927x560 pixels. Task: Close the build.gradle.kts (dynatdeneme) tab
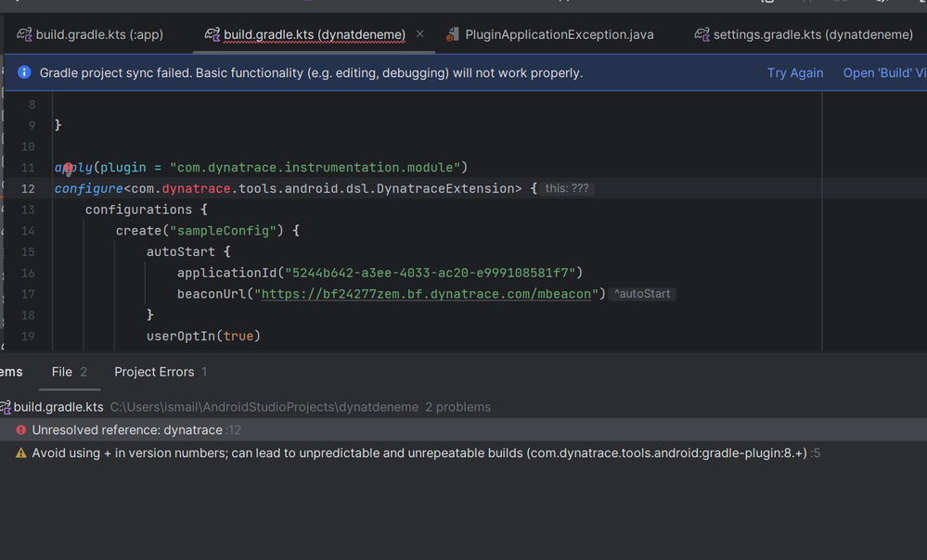click(x=419, y=34)
